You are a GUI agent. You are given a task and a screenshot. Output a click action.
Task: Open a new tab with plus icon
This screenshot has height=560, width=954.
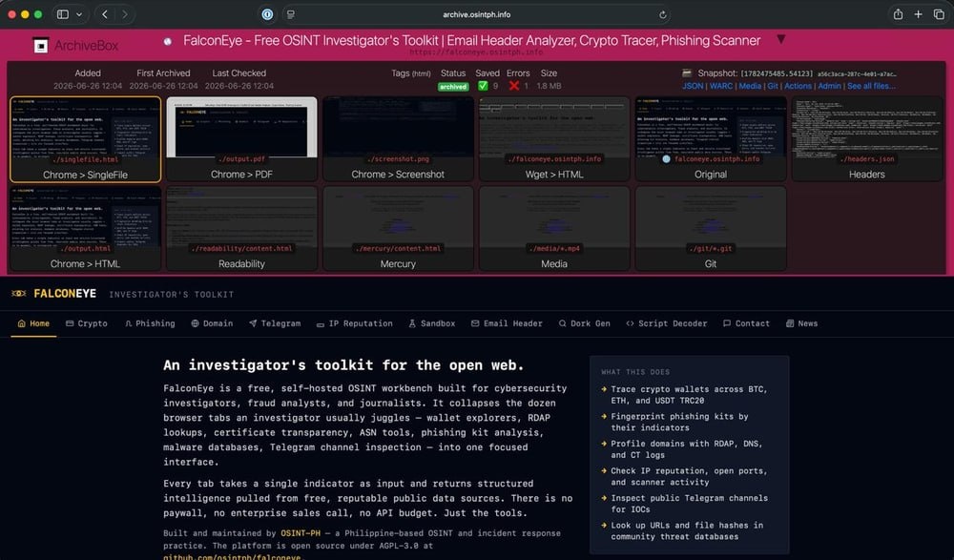[918, 14]
